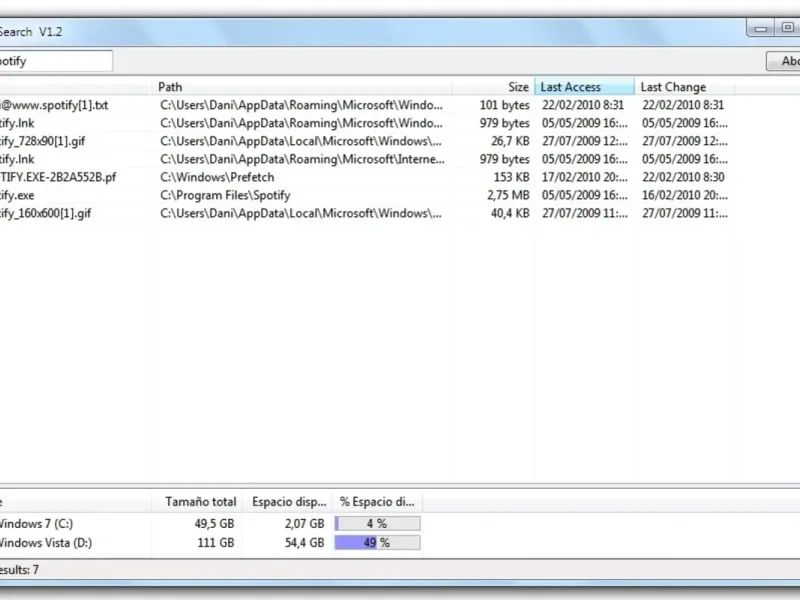The height and width of the screenshot is (600, 800).
Task: Click 'Tamaño total' column header
Action: [x=197, y=502]
